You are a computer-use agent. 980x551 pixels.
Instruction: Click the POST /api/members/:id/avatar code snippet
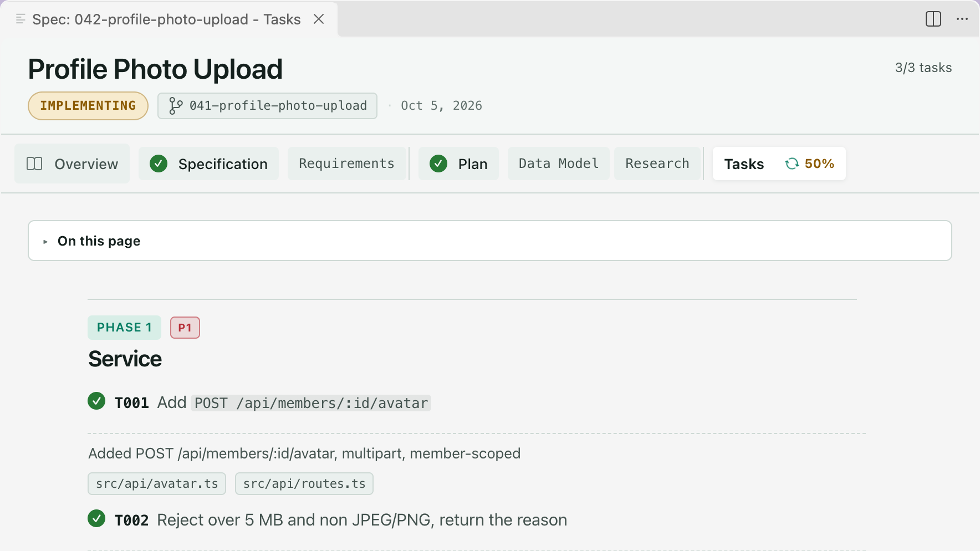(311, 402)
